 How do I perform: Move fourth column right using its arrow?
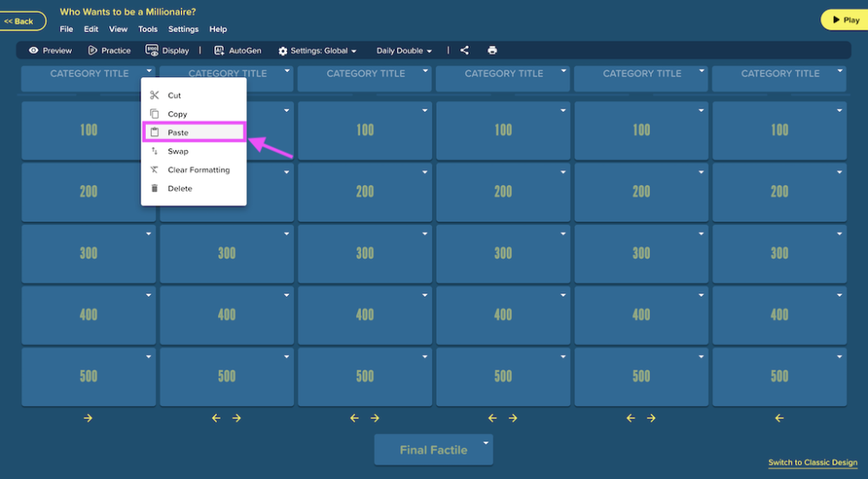coord(513,418)
